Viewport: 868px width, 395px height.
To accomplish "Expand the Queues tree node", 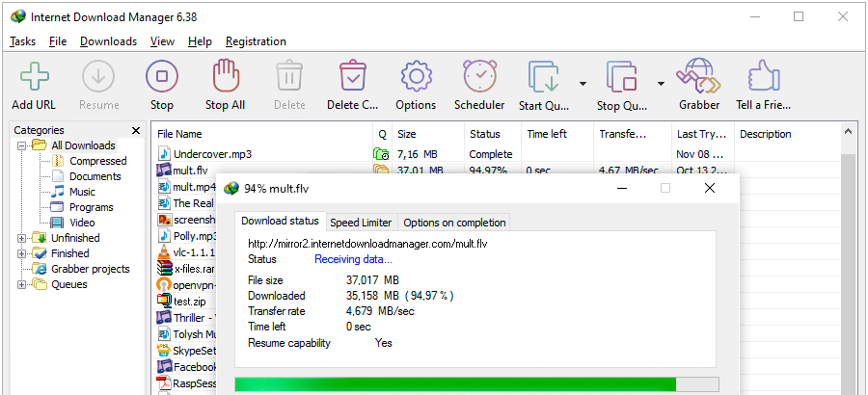I will [22, 285].
